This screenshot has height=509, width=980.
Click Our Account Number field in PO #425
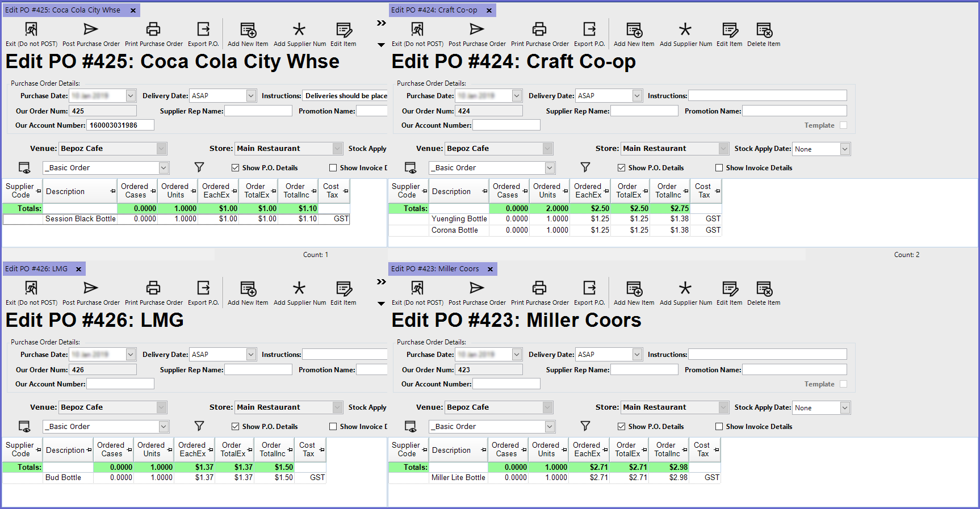pos(120,125)
